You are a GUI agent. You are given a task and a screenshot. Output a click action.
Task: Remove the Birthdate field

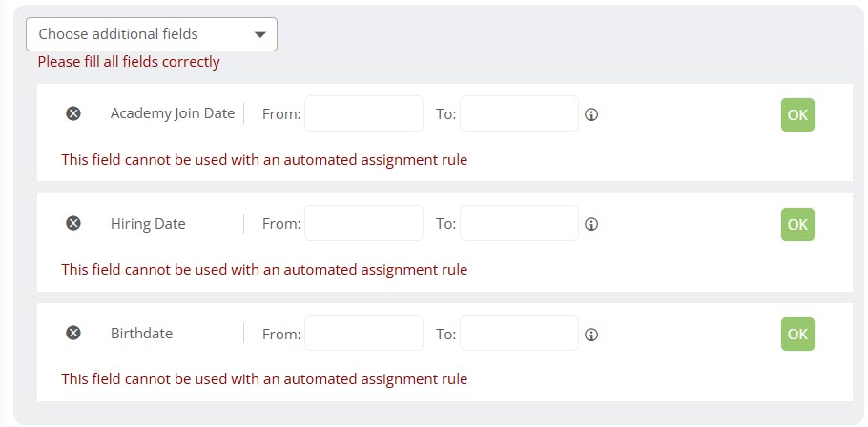pyautogui.click(x=73, y=334)
